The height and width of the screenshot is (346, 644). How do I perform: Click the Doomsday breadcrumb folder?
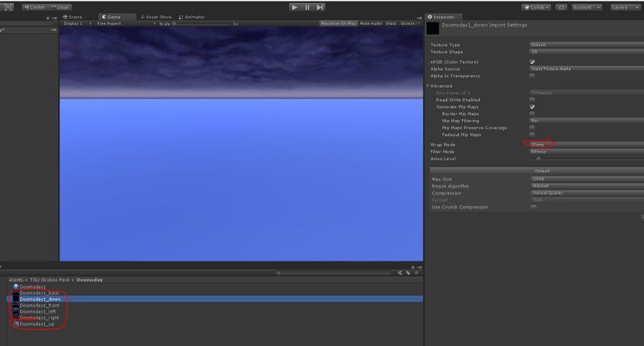[89, 280]
